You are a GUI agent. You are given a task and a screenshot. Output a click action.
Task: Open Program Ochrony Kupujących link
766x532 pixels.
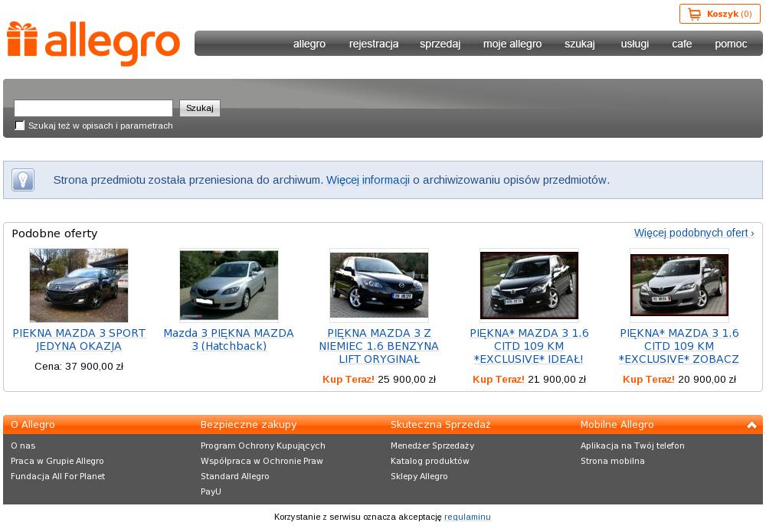(263, 446)
